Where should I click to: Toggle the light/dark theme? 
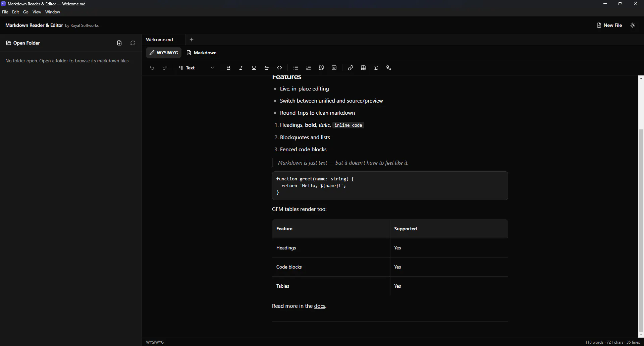pyautogui.click(x=633, y=25)
